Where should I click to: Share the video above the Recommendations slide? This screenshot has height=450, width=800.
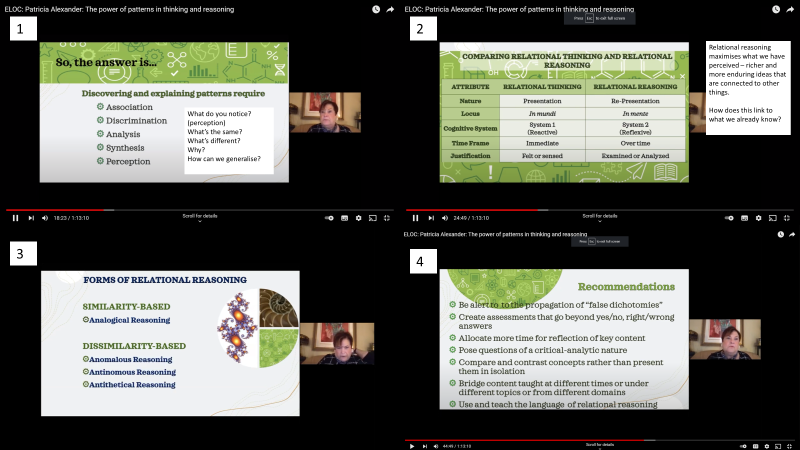pos(792,235)
